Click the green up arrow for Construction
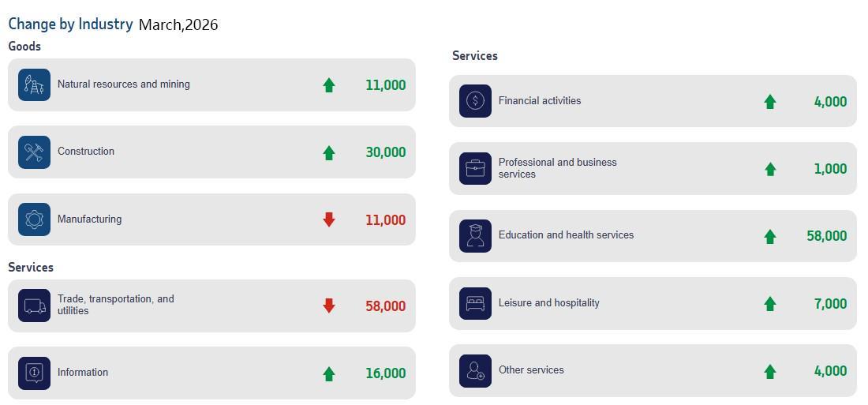The height and width of the screenshot is (405, 868). [x=329, y=152]
